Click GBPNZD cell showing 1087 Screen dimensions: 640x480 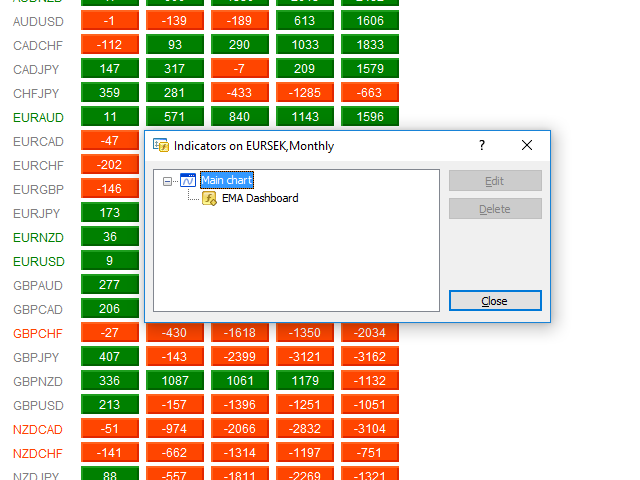tap(175, 381)
